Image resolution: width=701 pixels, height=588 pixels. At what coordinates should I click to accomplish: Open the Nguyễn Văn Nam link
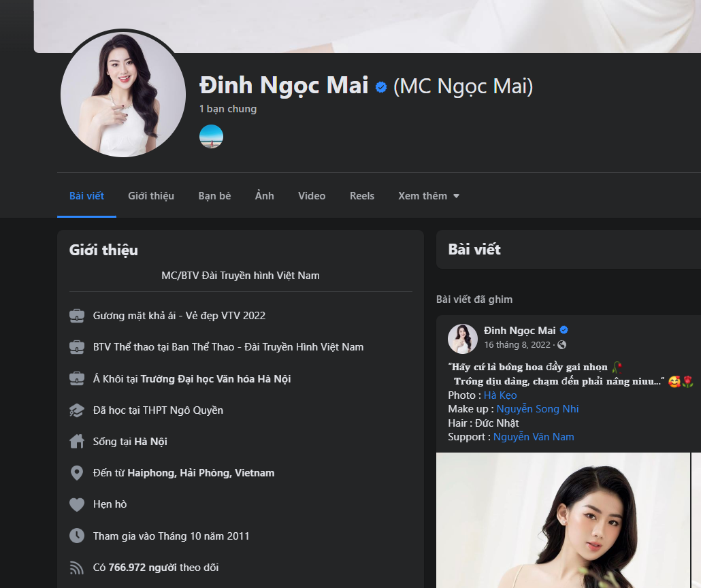coord(534,437)
